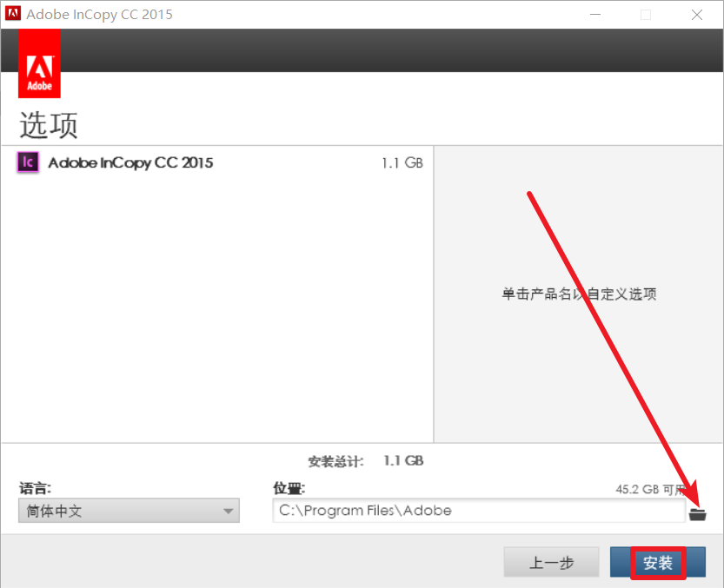This screenshot has width=724, height=588.
Task: Click the 语言 label
Action: [x=35, y=488]
